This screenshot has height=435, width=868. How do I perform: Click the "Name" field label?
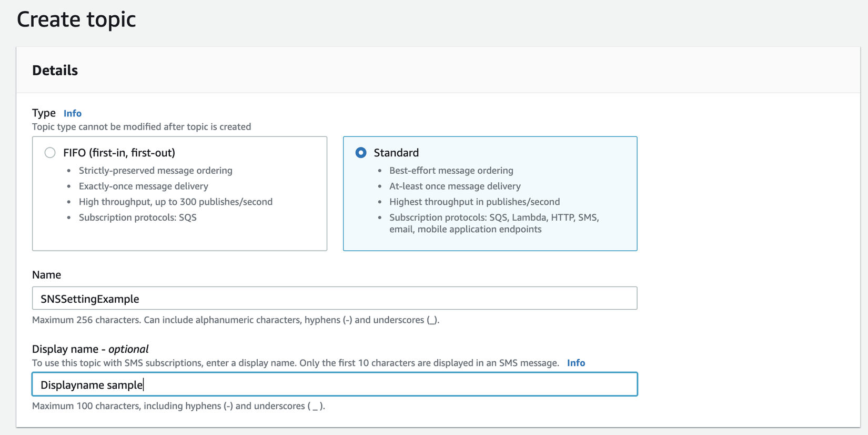pos(46,275)
